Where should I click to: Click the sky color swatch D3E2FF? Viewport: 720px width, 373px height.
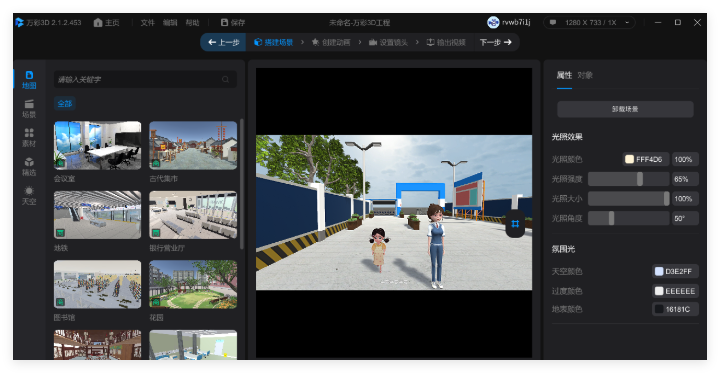click(x=659, y=271)
